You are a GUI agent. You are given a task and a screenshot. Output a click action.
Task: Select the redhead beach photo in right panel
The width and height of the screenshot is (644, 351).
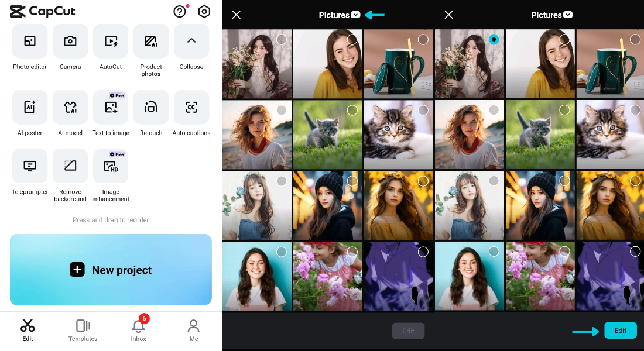point(494,110)
